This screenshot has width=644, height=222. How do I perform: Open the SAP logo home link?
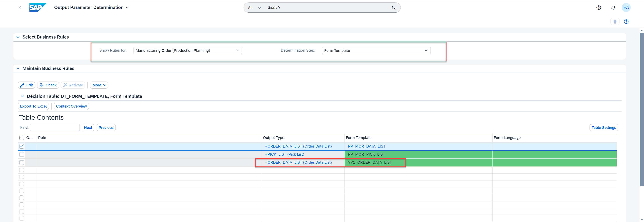[x=37, y=7]
